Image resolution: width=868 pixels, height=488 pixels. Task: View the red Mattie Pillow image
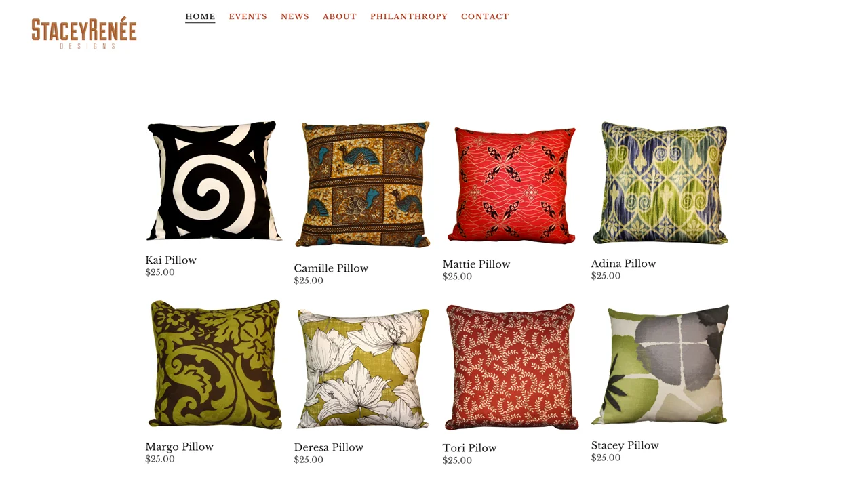511,185
